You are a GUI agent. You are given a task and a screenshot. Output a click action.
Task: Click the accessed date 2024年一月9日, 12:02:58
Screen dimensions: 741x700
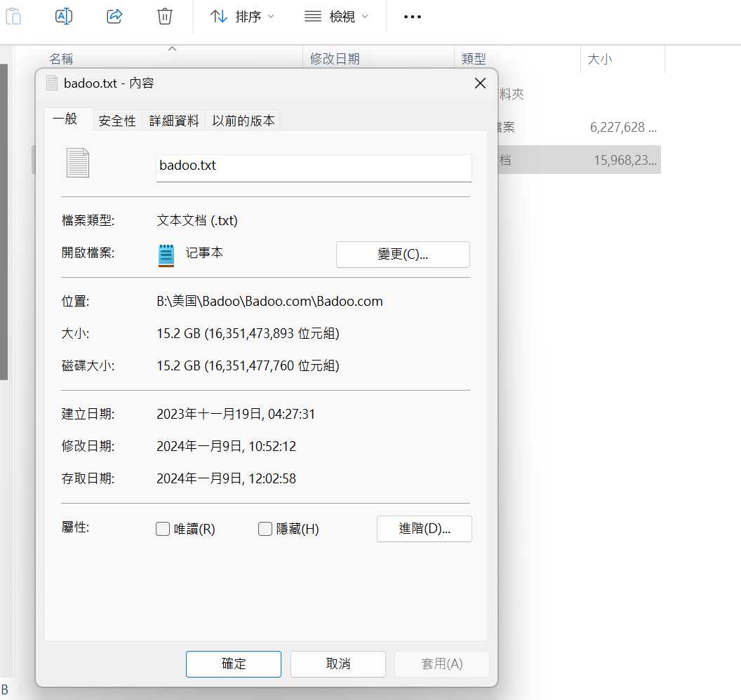(227, 478)
